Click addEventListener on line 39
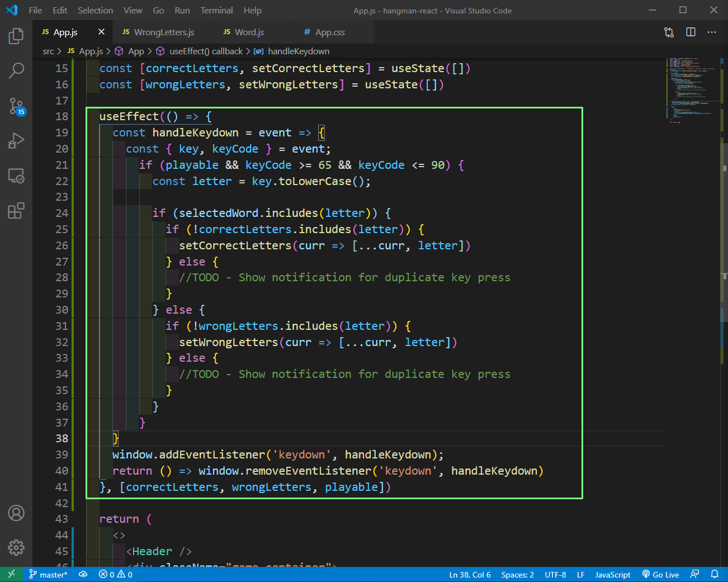The image size is (728, 582). point(212,455)
